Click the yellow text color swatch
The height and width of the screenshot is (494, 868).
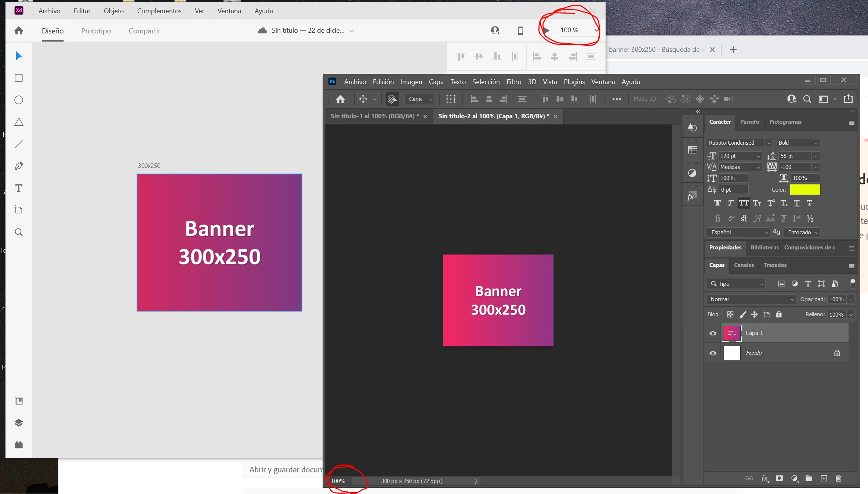805,190
